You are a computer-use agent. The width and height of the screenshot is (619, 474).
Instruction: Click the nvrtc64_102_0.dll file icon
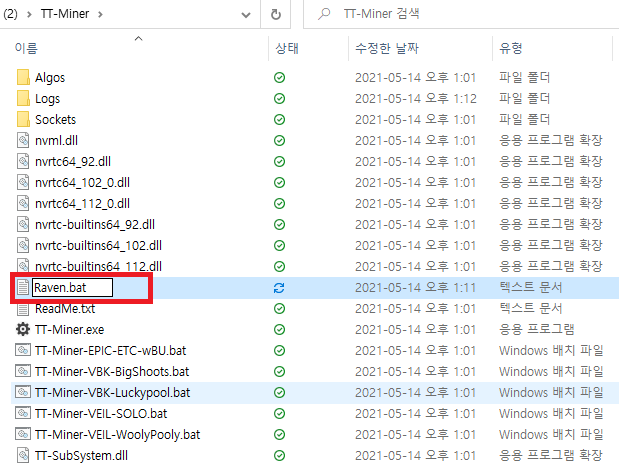tap(23, 182)
